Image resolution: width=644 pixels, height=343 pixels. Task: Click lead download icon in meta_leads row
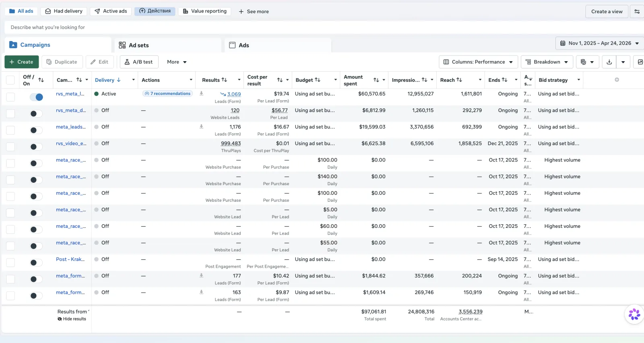201,126
